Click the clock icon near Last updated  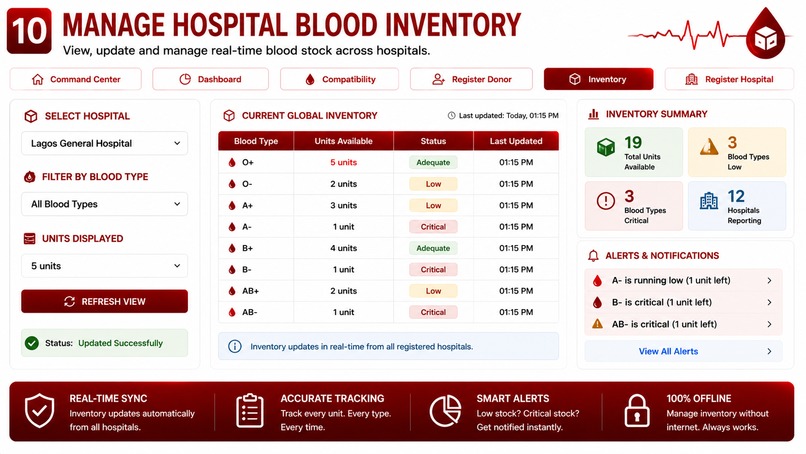coord(451,116)
